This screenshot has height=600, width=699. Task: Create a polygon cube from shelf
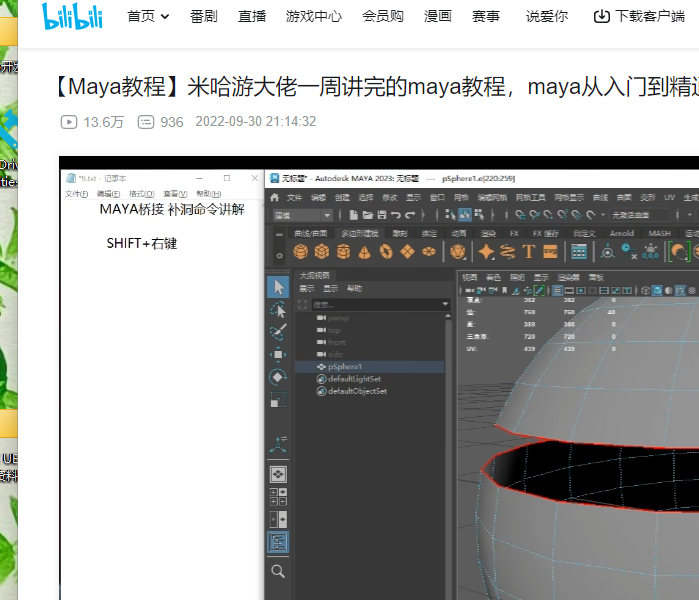click(322, 252)
